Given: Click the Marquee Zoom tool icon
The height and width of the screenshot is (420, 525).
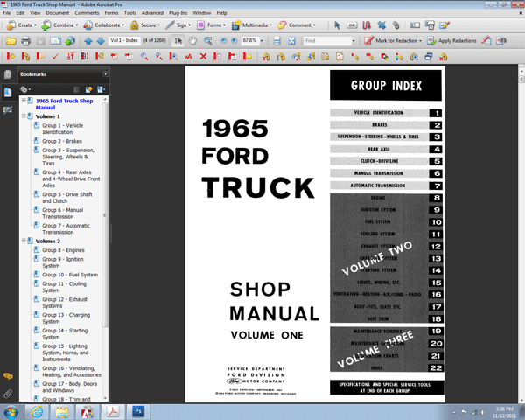Looking at the screenshot, I should click(207, 41).
